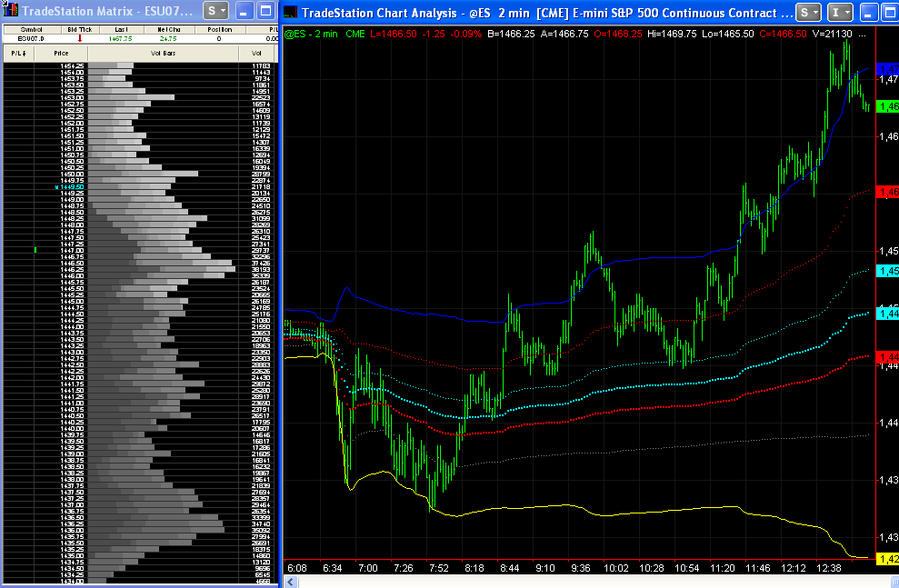Screen dimensions: 899x588
Task: Click the Vol Bars column header
Action: 164,54
